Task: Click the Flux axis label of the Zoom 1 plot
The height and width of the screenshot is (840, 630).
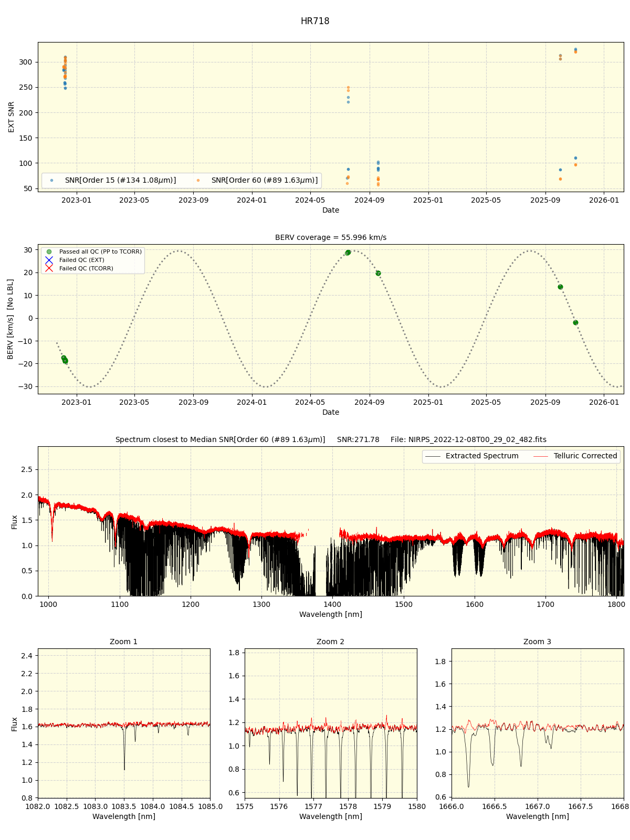Action: pyautogui.click(x=15, y=724)
